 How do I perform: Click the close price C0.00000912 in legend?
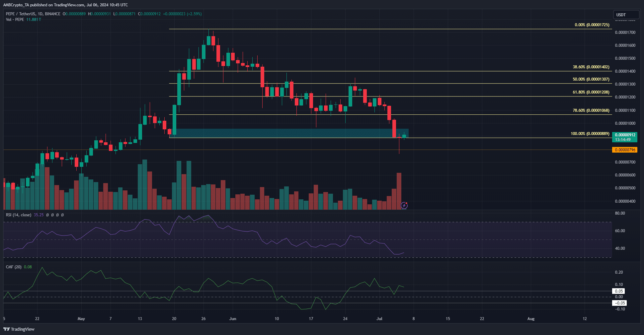[149, 14]
